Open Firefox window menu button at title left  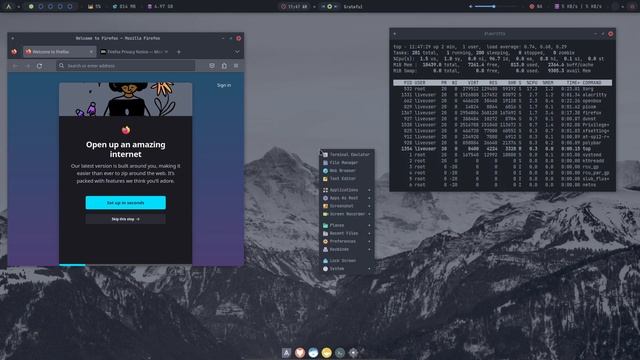[13, 38]
